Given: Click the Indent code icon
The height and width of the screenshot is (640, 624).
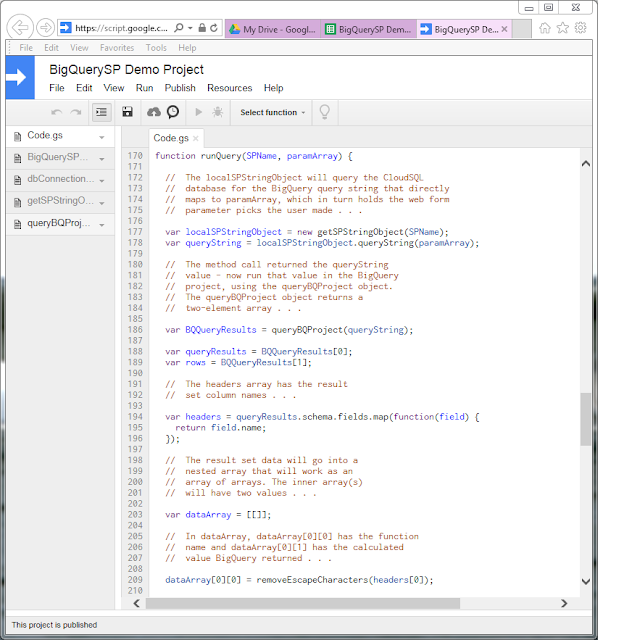Looking at the screenshot, I should (x=102, y=112).
